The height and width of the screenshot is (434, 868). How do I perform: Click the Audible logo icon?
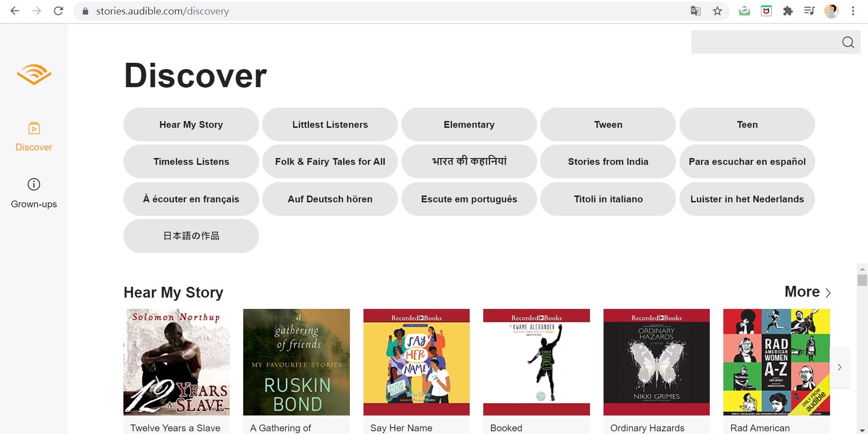coord(34,75)
